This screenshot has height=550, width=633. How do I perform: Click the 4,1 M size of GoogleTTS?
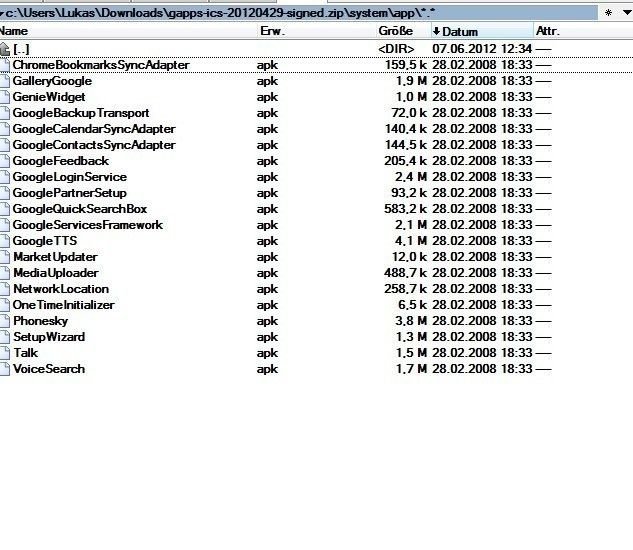[x=411, y=241]
